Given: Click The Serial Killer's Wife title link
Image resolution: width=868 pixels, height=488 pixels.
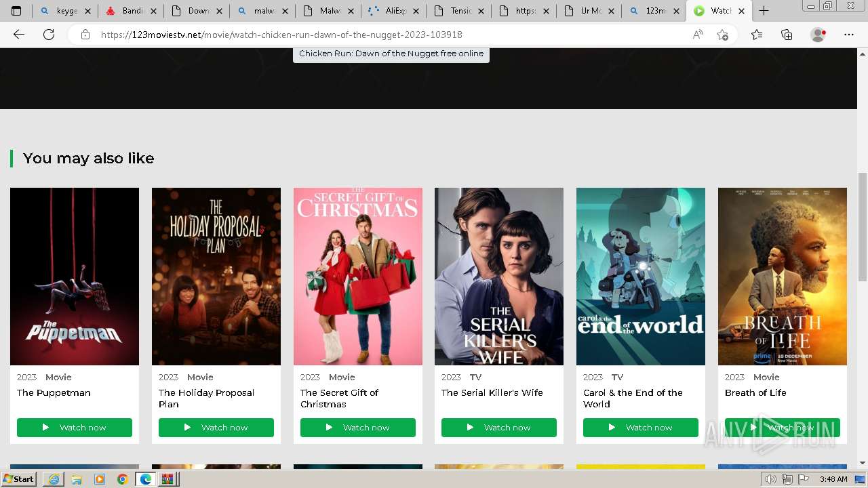Looking at the screenshot, I should point(492,392).
